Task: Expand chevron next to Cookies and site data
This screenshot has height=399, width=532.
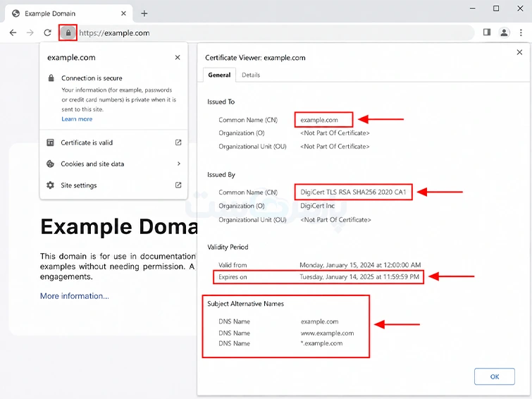Action: (x=179, y=164)
